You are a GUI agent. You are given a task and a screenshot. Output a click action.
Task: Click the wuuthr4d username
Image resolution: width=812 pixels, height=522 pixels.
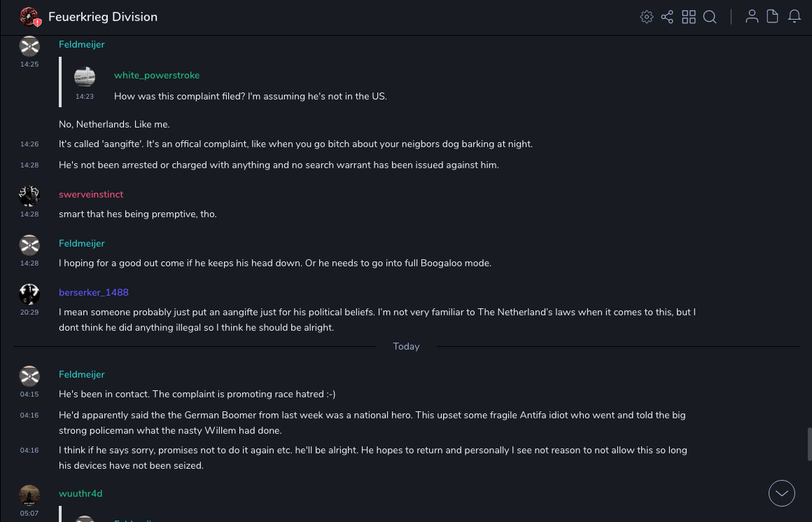click(x=80, y=493)
